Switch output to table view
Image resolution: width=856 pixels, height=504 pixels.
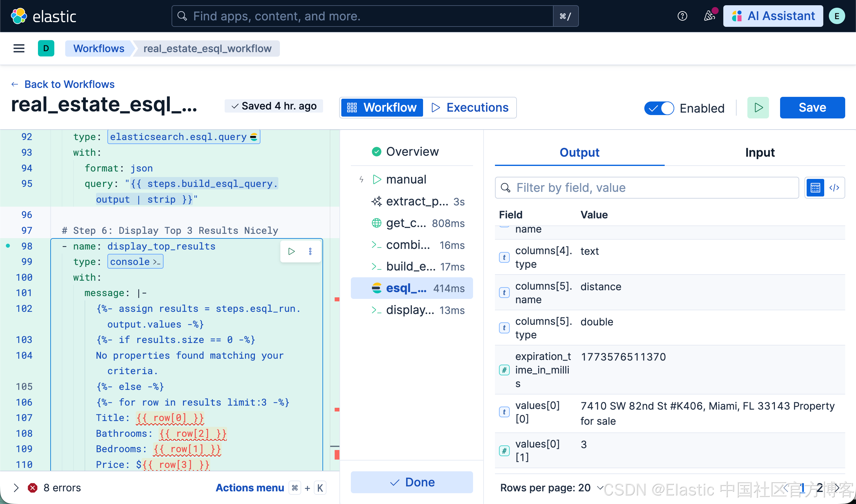coord(815,188)
